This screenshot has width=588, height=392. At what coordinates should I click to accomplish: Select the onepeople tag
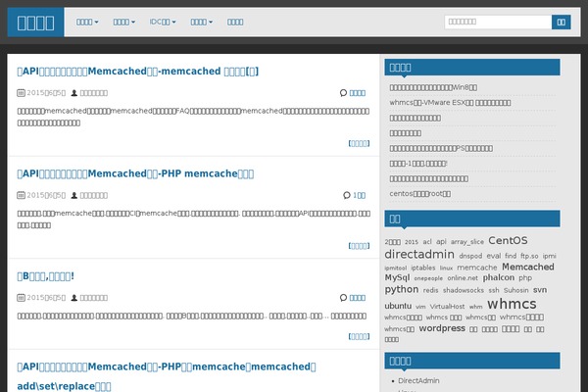pyautogui.click(x=428, y=278)
